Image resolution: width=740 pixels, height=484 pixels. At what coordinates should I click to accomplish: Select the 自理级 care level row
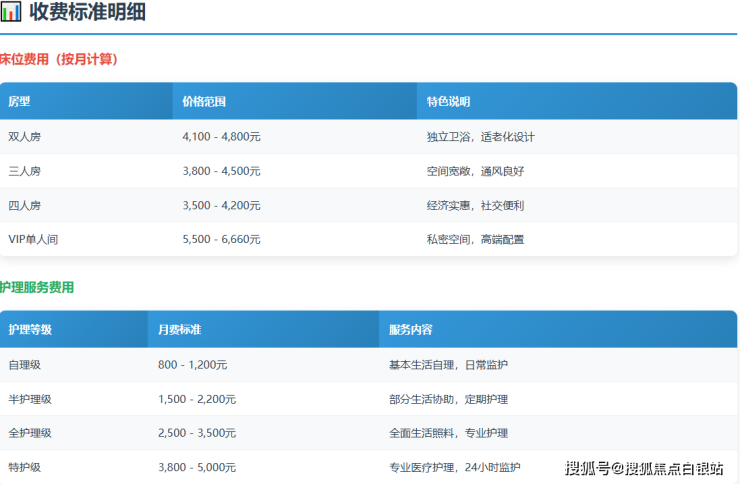coord(25,365)
